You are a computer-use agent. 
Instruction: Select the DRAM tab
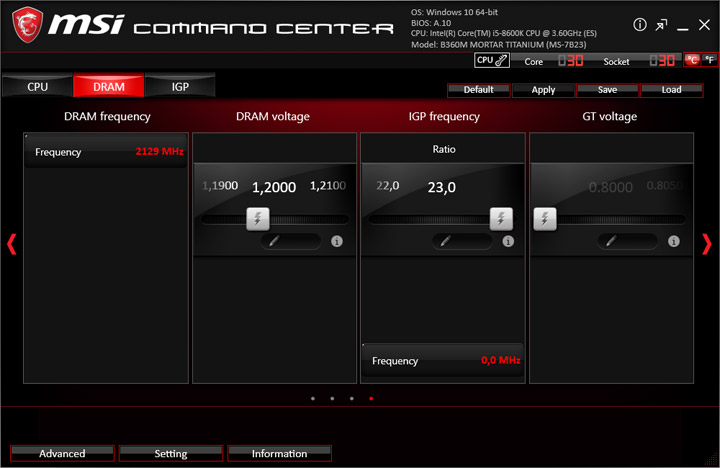[109, 86]
